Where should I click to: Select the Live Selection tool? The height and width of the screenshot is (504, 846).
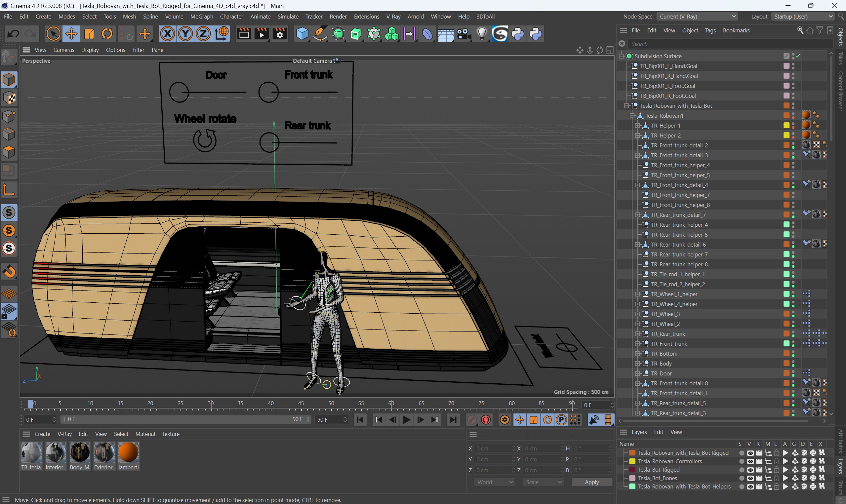[53, 34]
